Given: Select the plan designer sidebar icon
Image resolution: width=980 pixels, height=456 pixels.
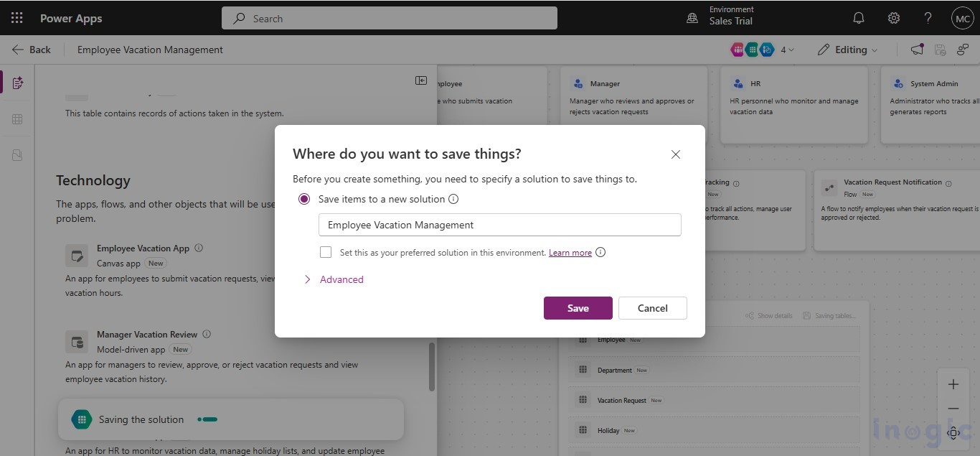Looking at the screenshot, I should pyautogui.click(x=18, y=83).
